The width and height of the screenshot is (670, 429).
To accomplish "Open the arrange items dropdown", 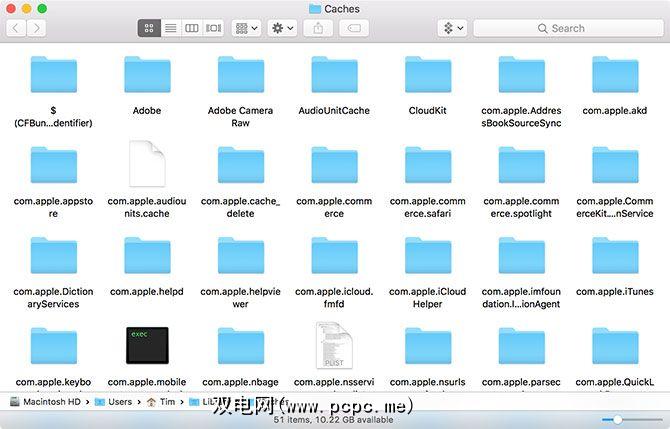I will pos(247,28).
